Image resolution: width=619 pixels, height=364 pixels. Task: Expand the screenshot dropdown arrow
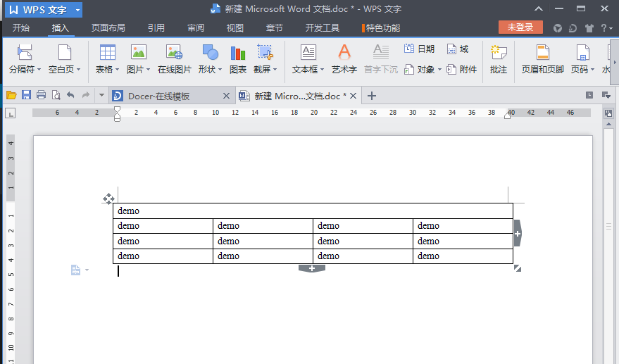coord(275,70)
